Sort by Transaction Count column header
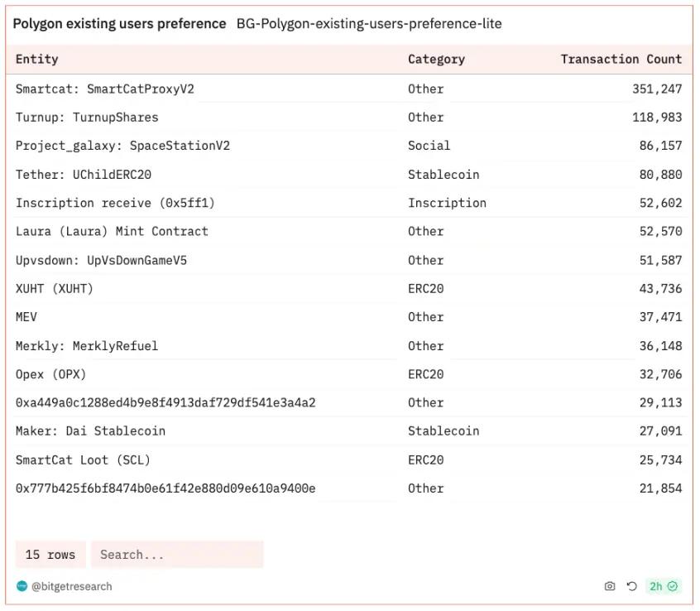Viewport: 700px width, 611px height. pyautogui.click(x=621, y=60)
